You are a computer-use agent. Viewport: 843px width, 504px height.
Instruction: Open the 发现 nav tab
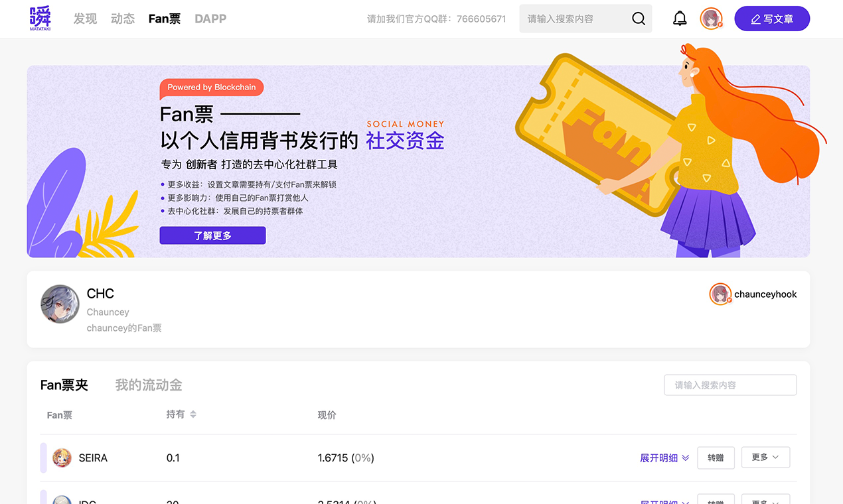click(x=85, y=19)
